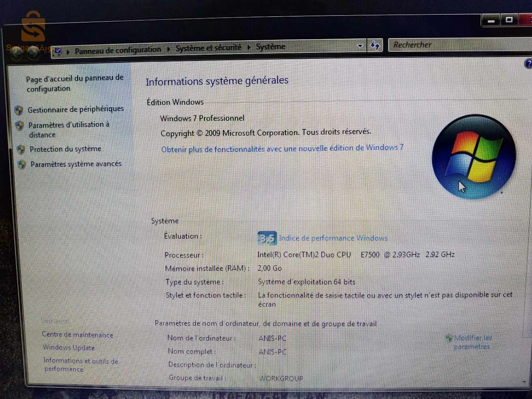Click the shield icon beside Gestionnaire de périphériques
Image resolution: width=532 pixels, height=399 pixels.
pyautogui.click(x=19, y=110)
